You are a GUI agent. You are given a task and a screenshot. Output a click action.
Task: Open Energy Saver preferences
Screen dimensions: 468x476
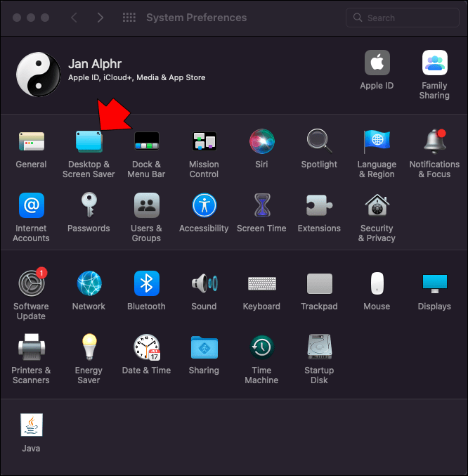(x=89, y=347)
